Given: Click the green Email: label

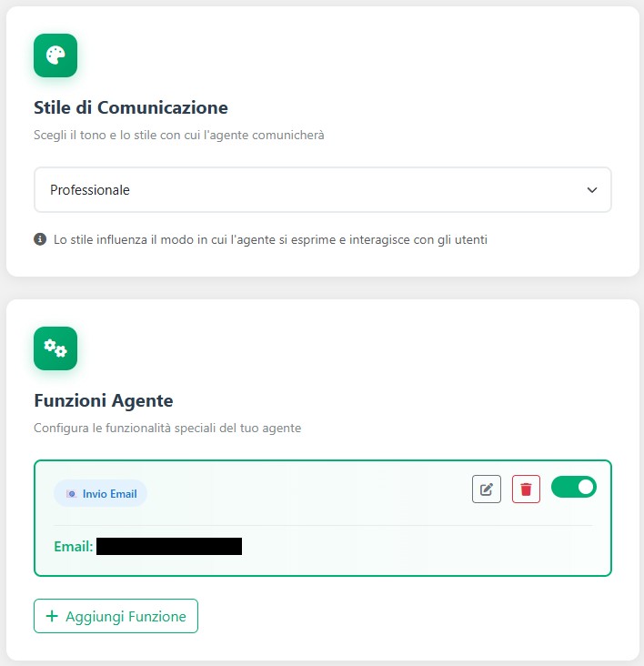Looking at the screenshot, I should [x=74, y=547].
